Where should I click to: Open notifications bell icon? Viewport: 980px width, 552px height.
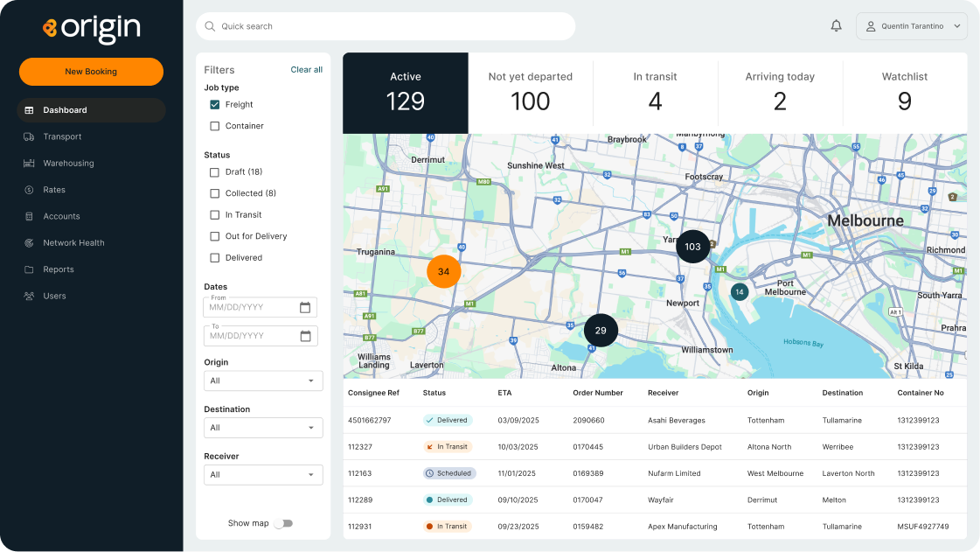[837, 25]
